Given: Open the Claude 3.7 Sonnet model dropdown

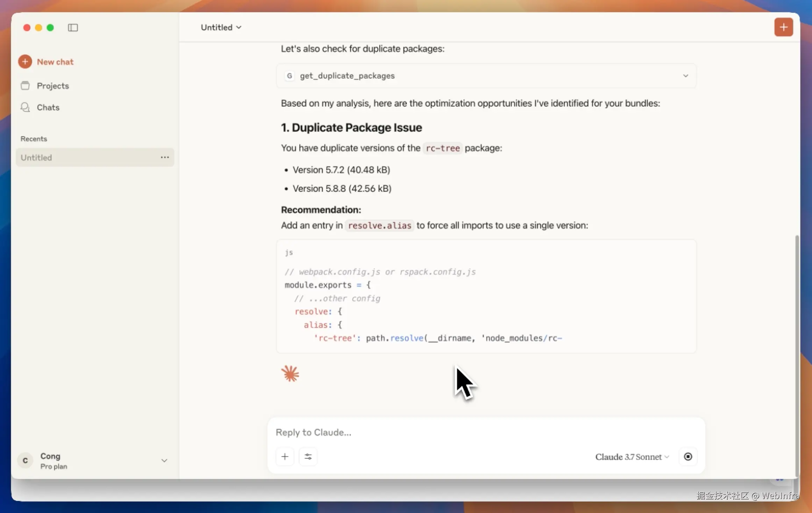Looking at the screenshot, I should (632, 456).
